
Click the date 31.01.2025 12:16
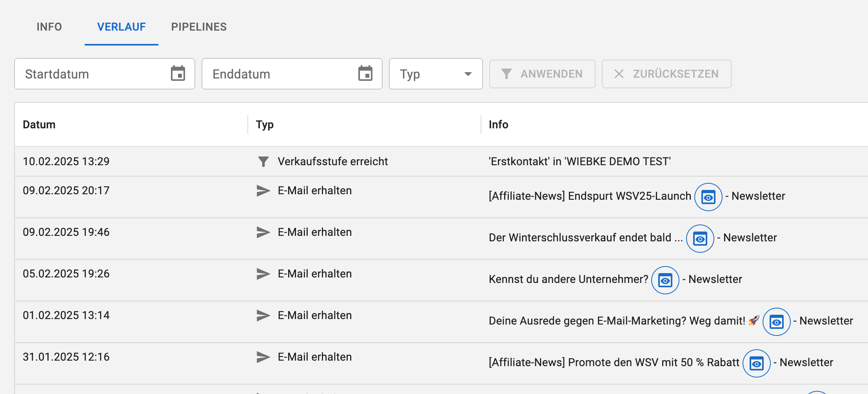point(66,357)
